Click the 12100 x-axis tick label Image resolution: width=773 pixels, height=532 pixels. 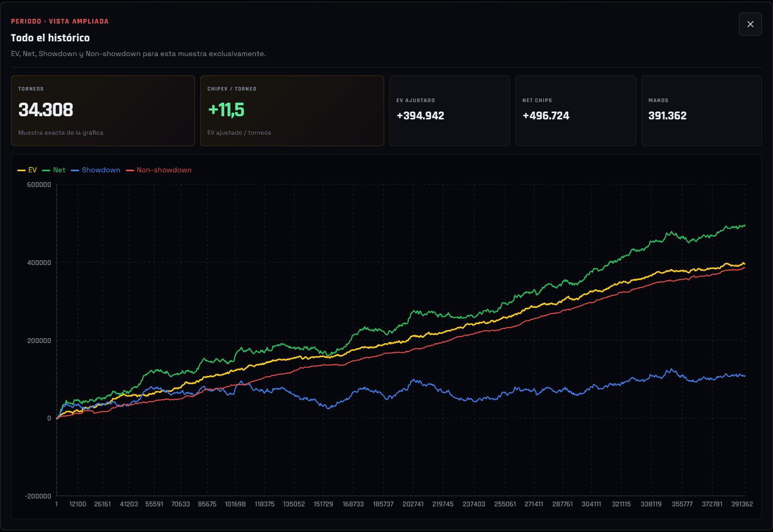coord(78,504)
